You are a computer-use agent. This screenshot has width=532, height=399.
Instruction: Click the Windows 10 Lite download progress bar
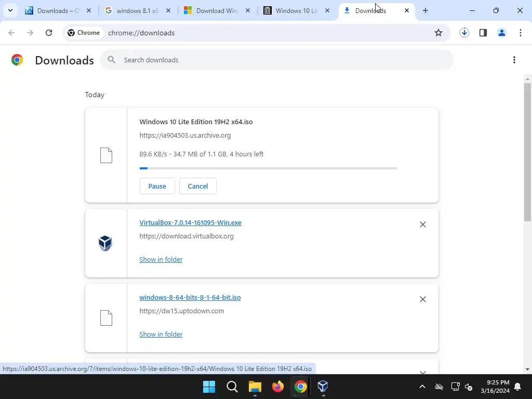[268, 168]
